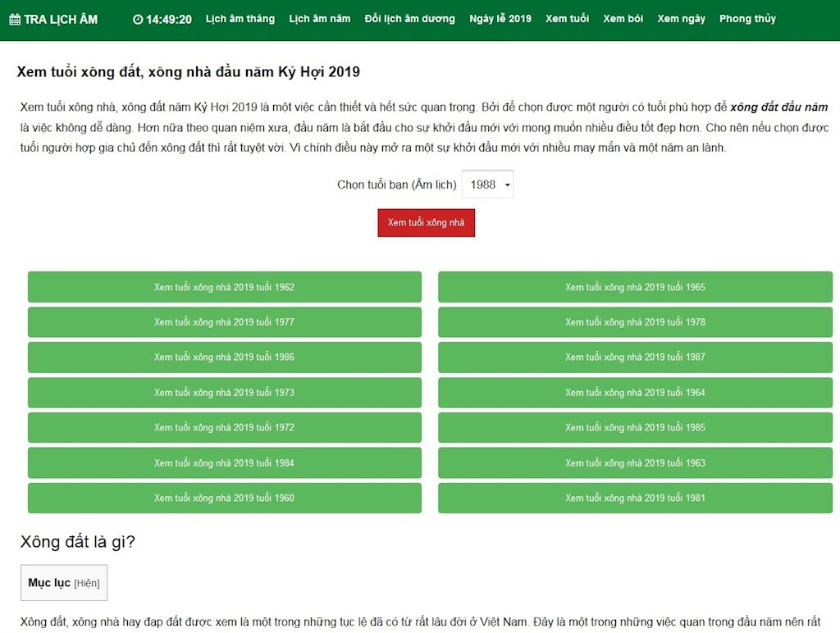Open xem tuổi xông nhà 2019 tuổi 1985

pyautogui.click(x=634, y=427)
